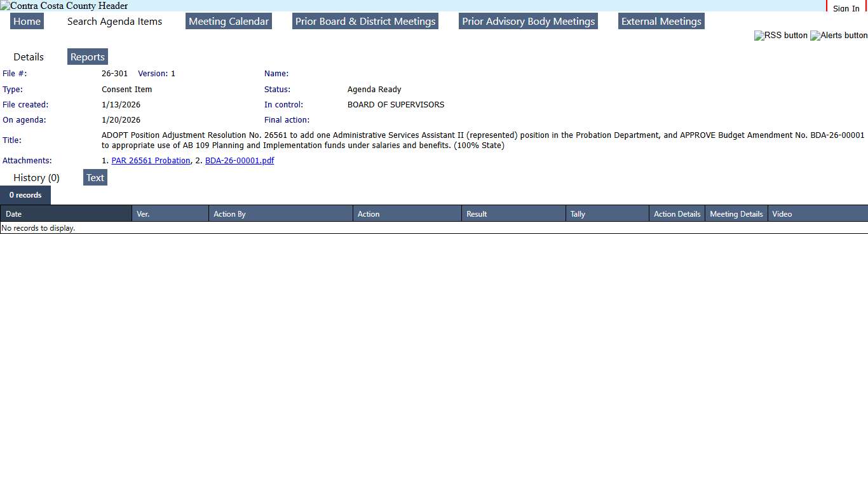
Task: Sort by the Action By column header
Action: [x=229, y=214]
